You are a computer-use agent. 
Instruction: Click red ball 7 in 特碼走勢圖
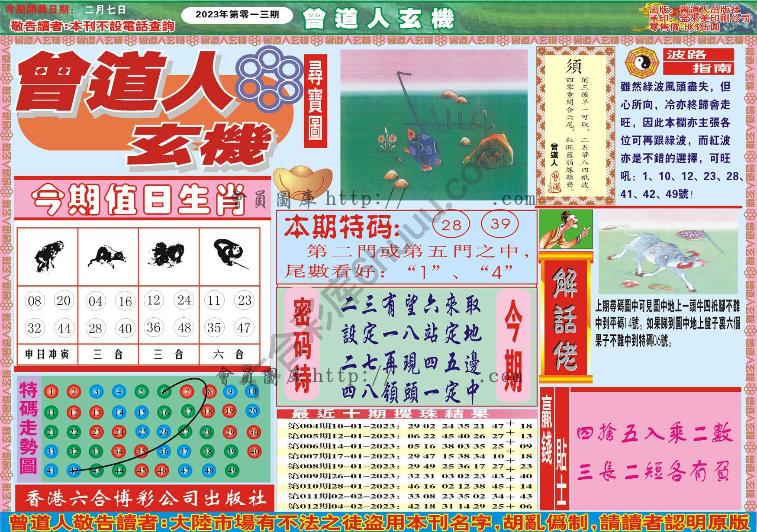pyautogui.click(x=187, y=392)
